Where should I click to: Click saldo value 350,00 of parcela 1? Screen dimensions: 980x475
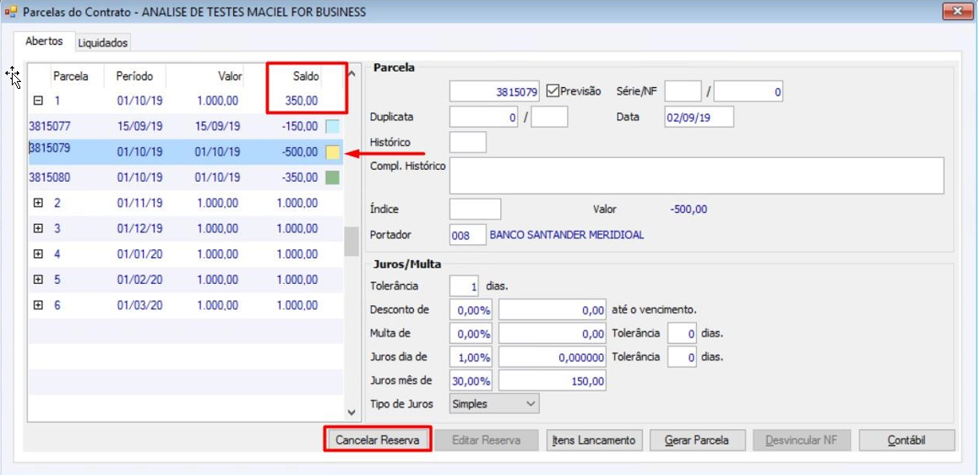(302, 100)
